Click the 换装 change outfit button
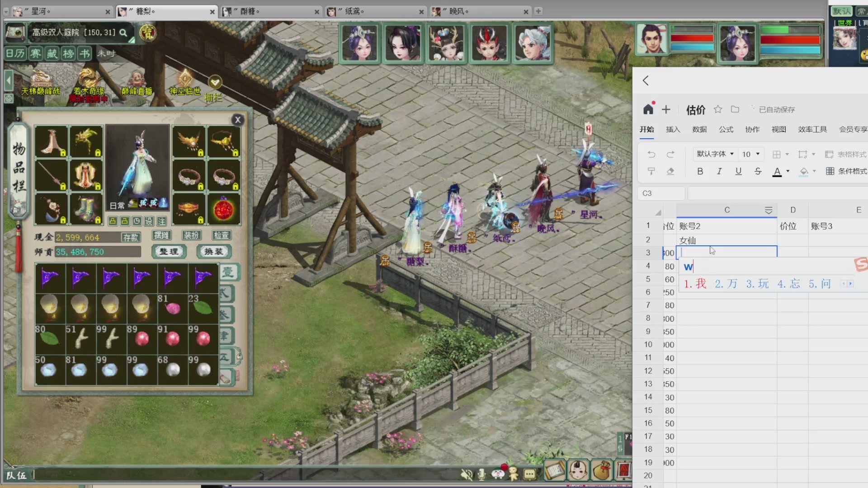868x488 pixels. coord(214,252)
